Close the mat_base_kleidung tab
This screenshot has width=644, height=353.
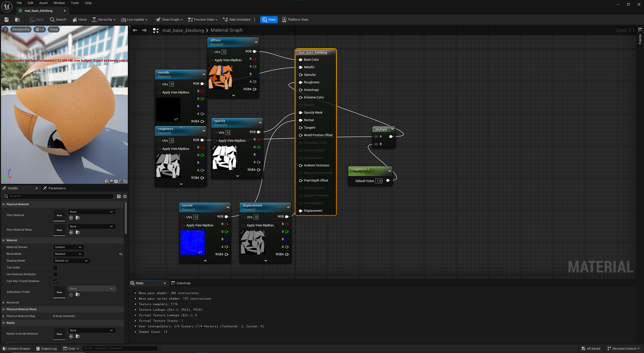tap(65, 11)
